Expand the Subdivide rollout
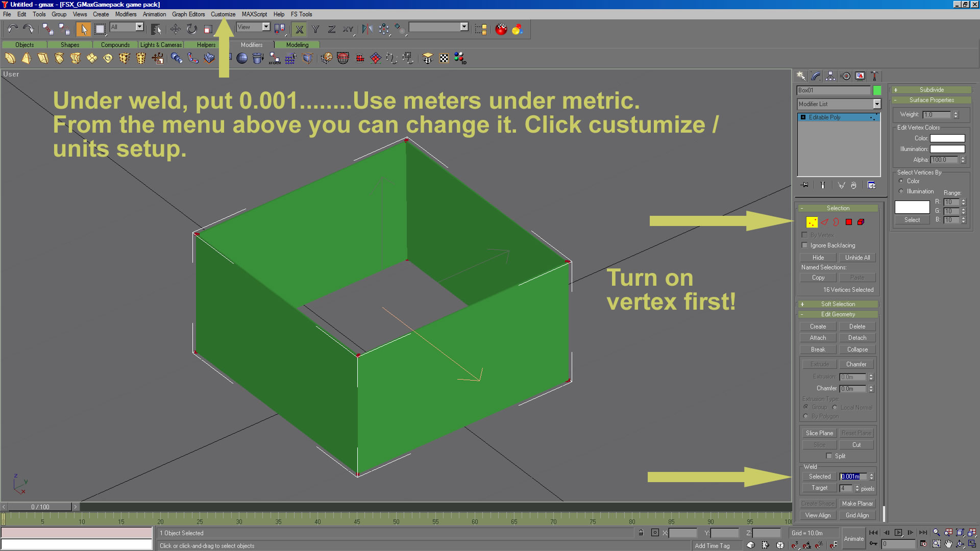This screenshot has width=980, height=551. 931,90
